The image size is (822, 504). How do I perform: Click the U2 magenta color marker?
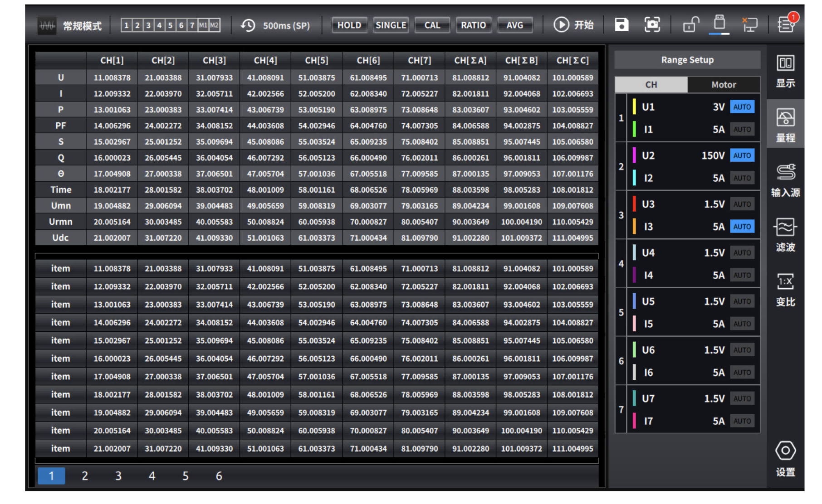[x=634, y=155]
